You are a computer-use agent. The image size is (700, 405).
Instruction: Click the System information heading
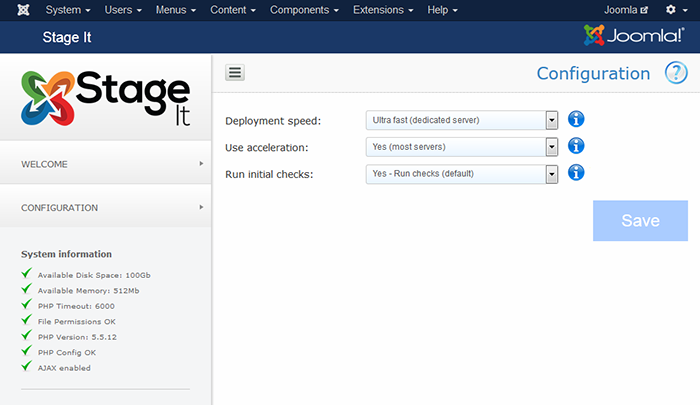click(67, 254)
